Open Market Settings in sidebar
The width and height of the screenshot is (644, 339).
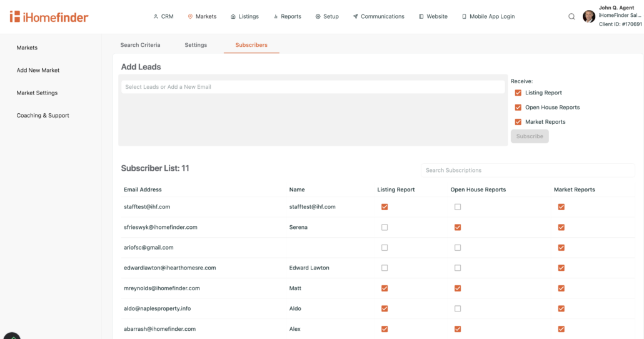click(x=37, y=93)
